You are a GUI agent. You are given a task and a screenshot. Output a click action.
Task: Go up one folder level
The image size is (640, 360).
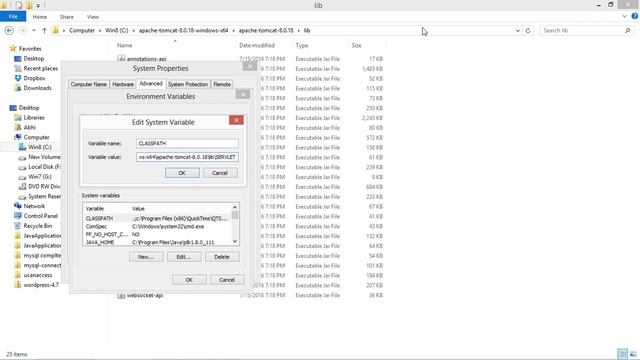(x=44, y=31)
